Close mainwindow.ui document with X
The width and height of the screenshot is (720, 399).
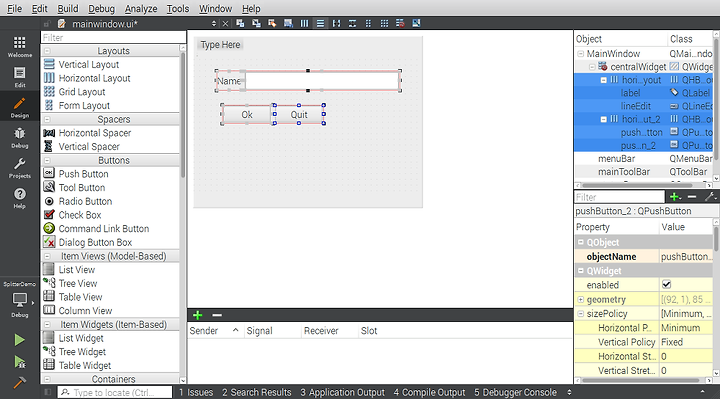[x=225, y=23]
